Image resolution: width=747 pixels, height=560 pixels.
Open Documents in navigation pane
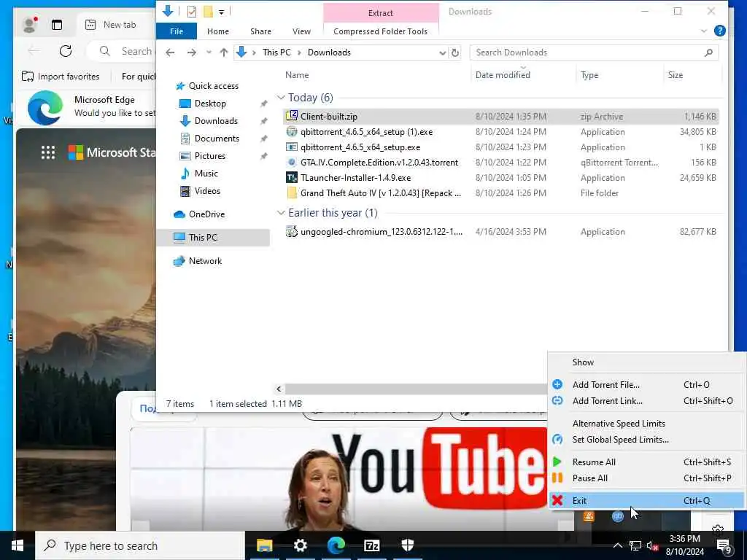(217, 139)
